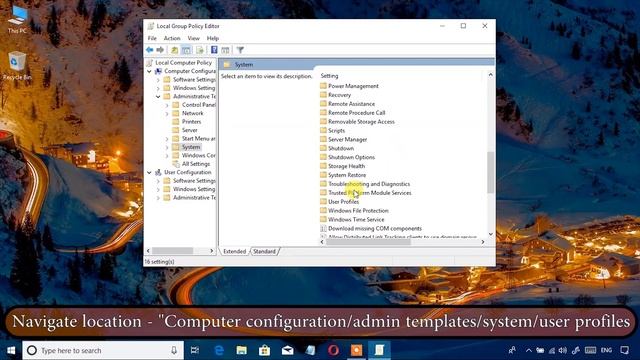Click the People icon in the taskbar
The width and height of the screenshot is (640, 360).
tap(512, 350)
